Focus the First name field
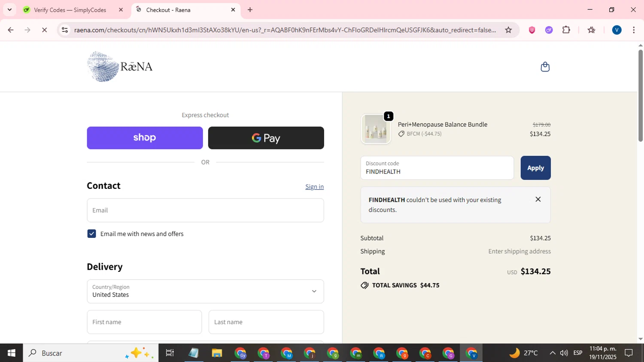Screen dimensions: 644x362 click(x=144, y=322)
